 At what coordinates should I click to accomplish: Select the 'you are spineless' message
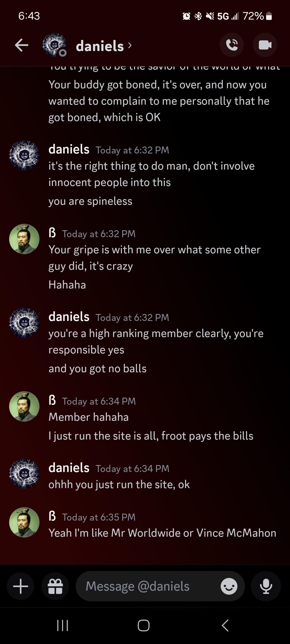(90, 201)
